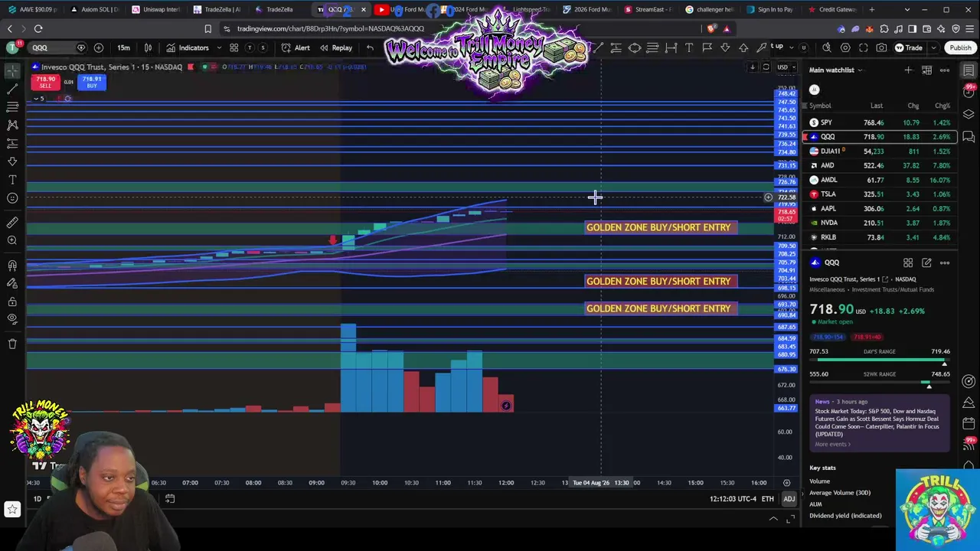
Task: Open chart settings hexagon icon
Action: 845,47
